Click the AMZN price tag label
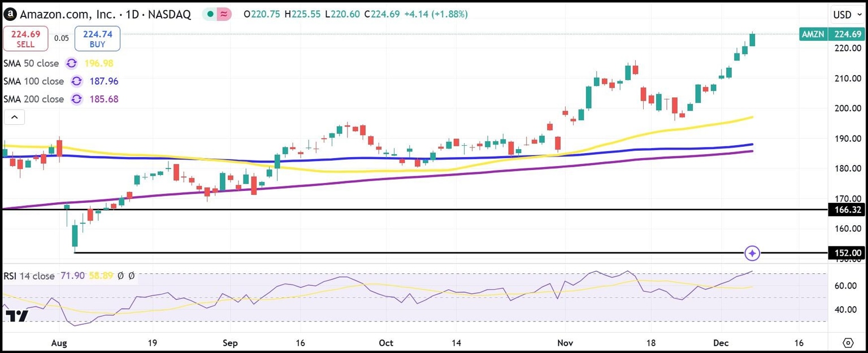Viewport: 868px width, 353px height. 814,34
